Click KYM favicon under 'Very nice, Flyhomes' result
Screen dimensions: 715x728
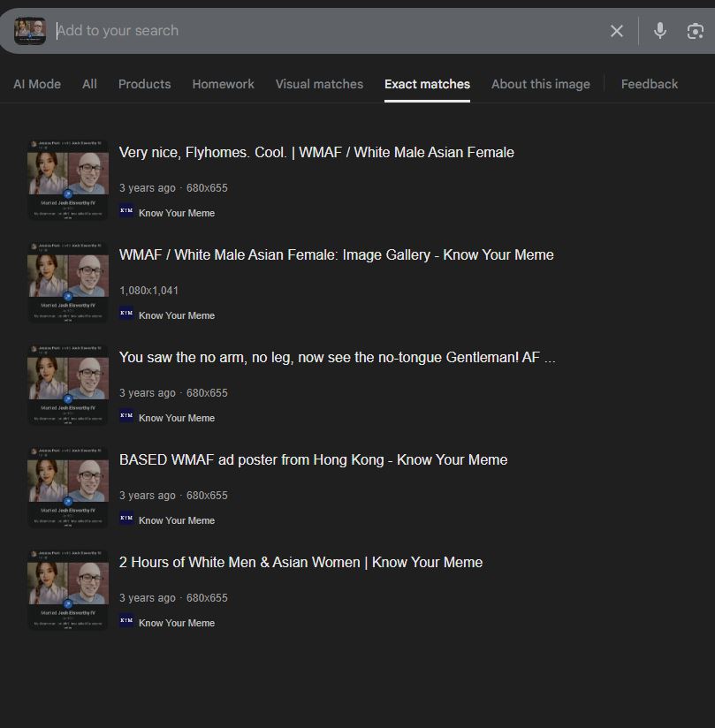[126, 211]
